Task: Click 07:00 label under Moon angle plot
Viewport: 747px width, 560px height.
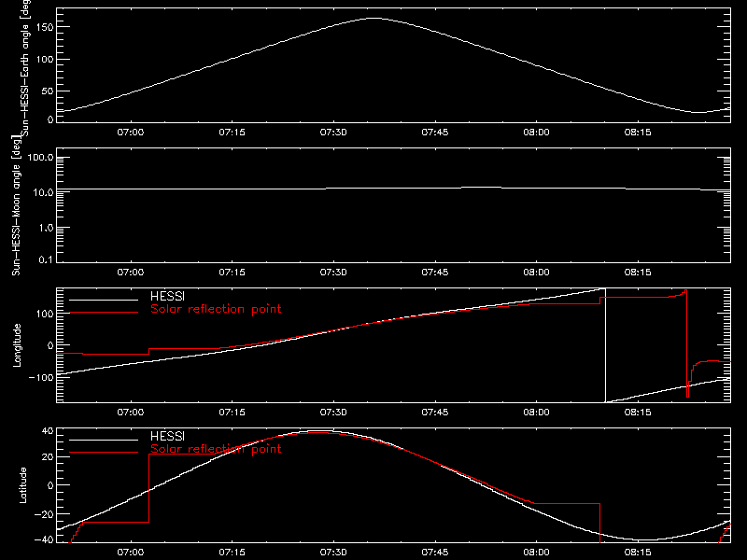Action: pos(131,272)
